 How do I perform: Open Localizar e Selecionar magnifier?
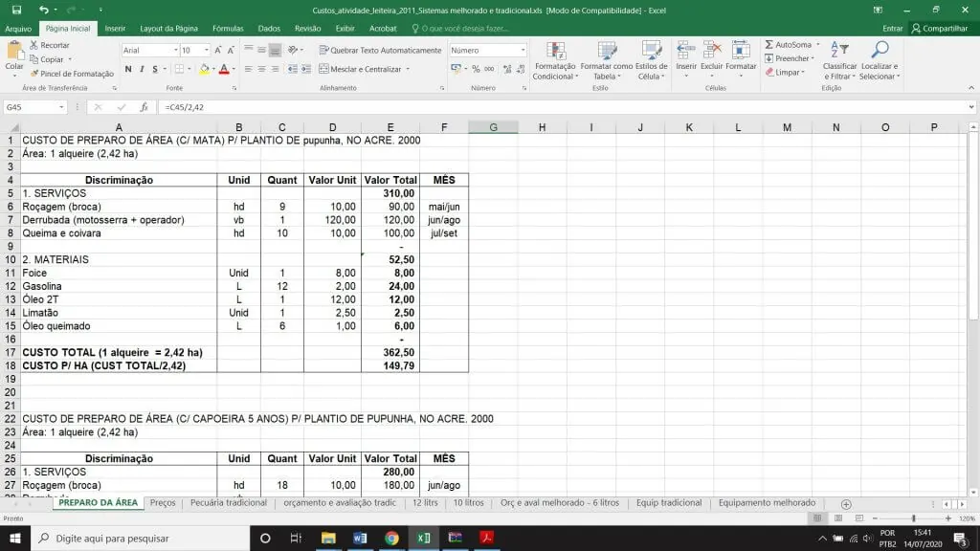click(879, 59)
